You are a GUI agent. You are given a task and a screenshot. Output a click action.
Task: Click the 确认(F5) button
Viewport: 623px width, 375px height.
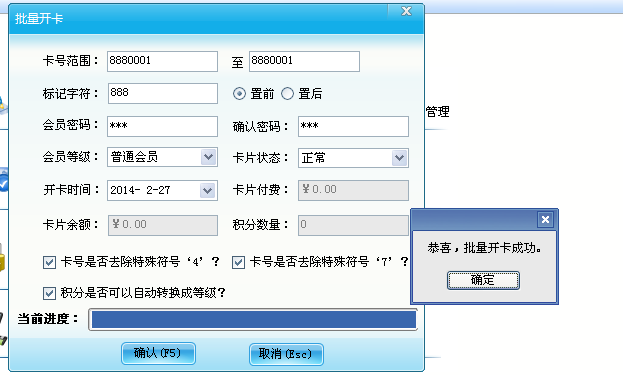coord(158,353)
